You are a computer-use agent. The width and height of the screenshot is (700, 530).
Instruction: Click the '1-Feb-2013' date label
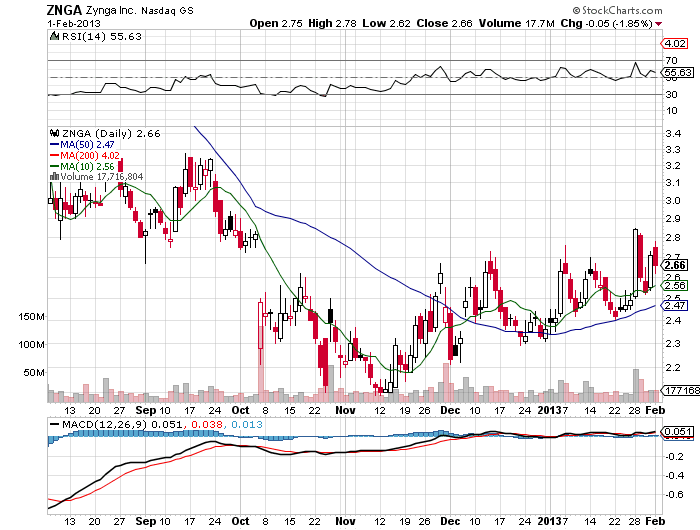(74, 24)
